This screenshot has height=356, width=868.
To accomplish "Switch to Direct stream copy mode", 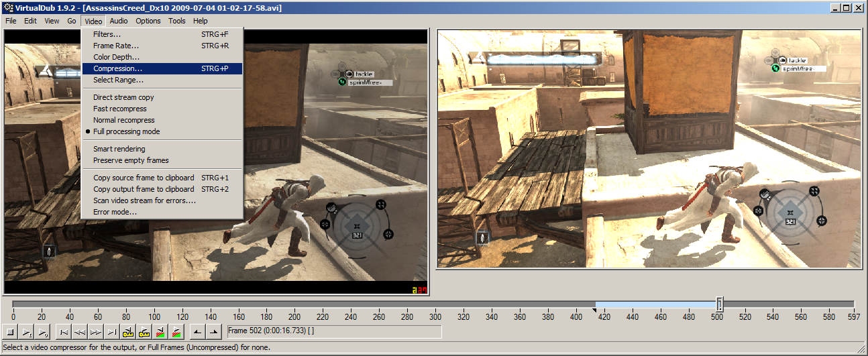I will point(162,97).
